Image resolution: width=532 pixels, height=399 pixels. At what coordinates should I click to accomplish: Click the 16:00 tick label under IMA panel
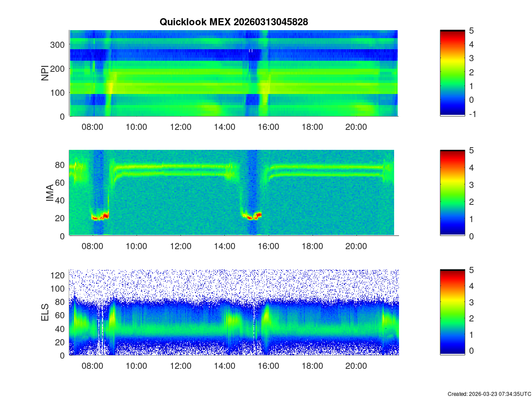[x=268, y=246]
